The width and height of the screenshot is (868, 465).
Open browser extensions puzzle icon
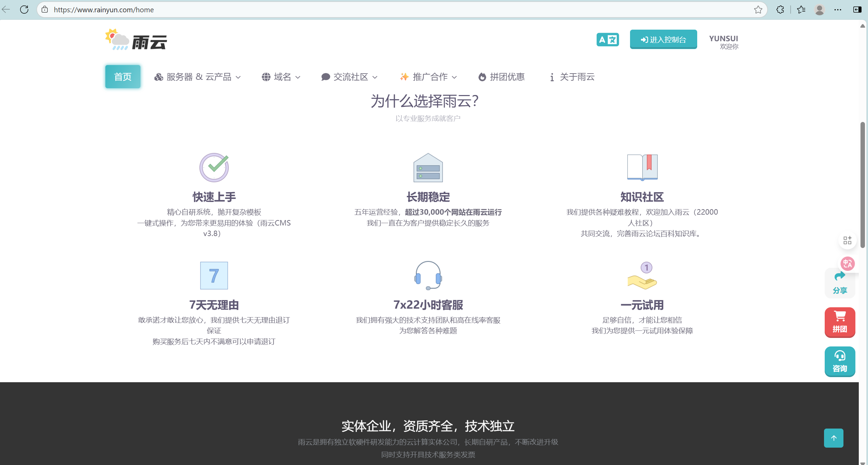[780, 10]
